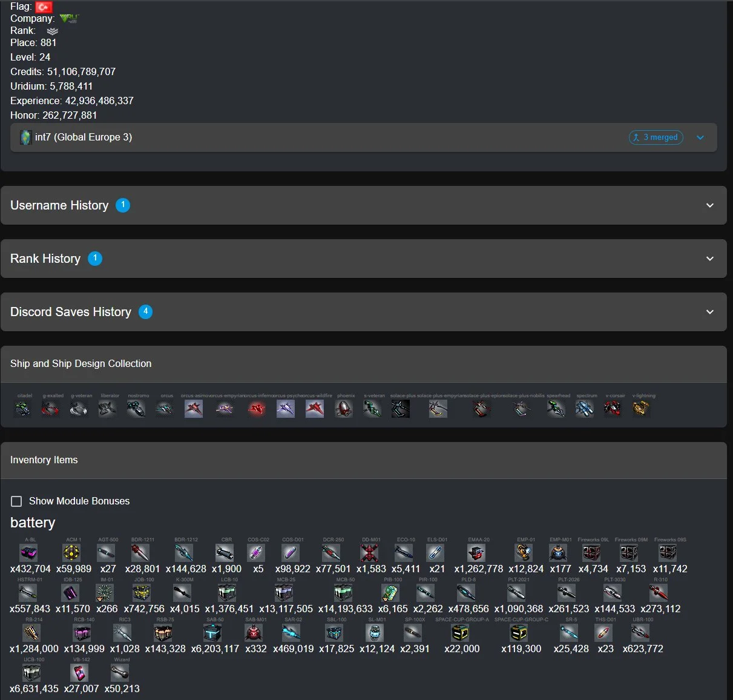
Task: Click the A-BL battery item icon
Action: (28, 553)
